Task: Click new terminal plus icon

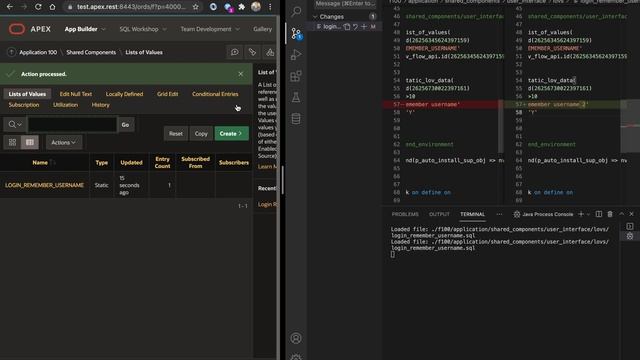Action: coord(581,214)
